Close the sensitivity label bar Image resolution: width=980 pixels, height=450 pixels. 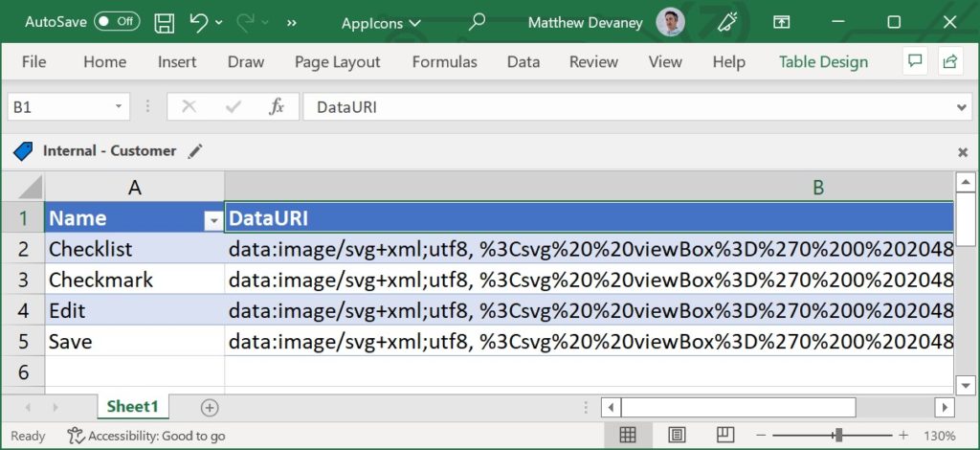(963, 152)
